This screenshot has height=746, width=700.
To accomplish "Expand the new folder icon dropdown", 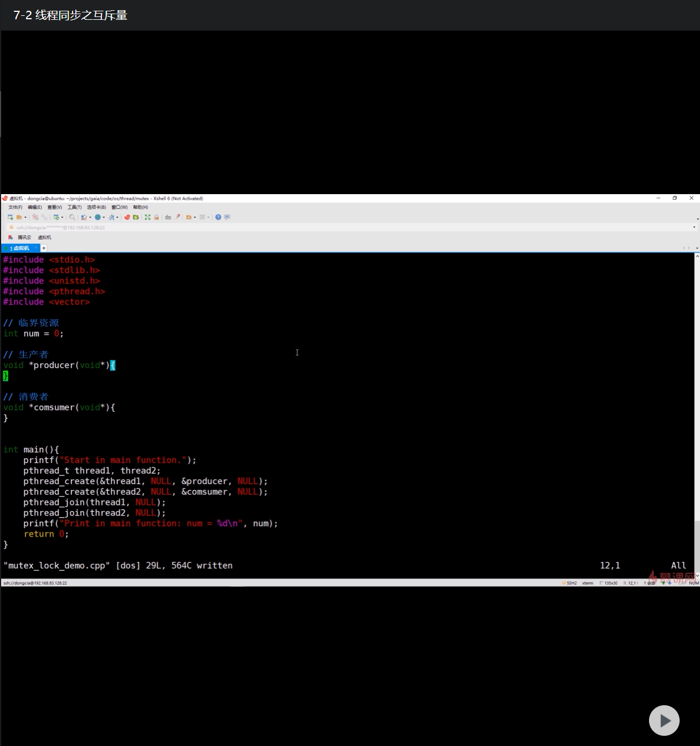I will coord(195,217).
